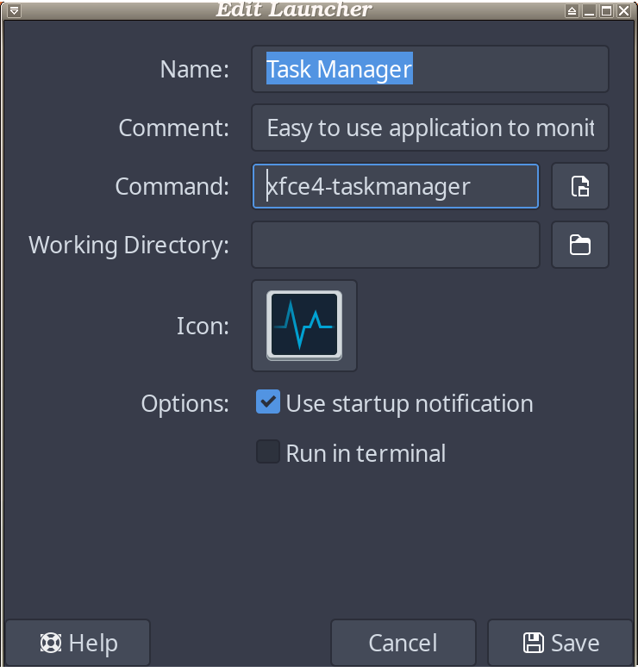This screenshot has height=672, width=638.
Task: Cancel editing the launcher
Action: [403, 643]
